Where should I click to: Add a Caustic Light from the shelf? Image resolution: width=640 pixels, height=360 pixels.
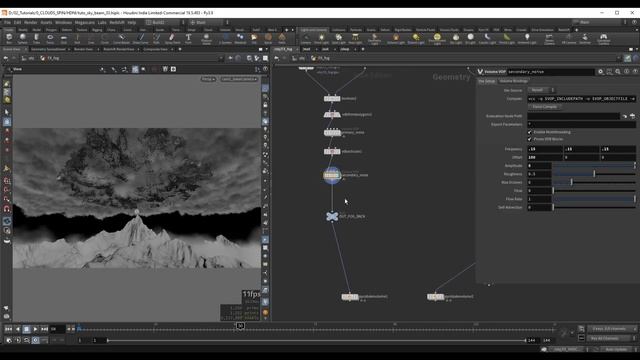(487, 38)
